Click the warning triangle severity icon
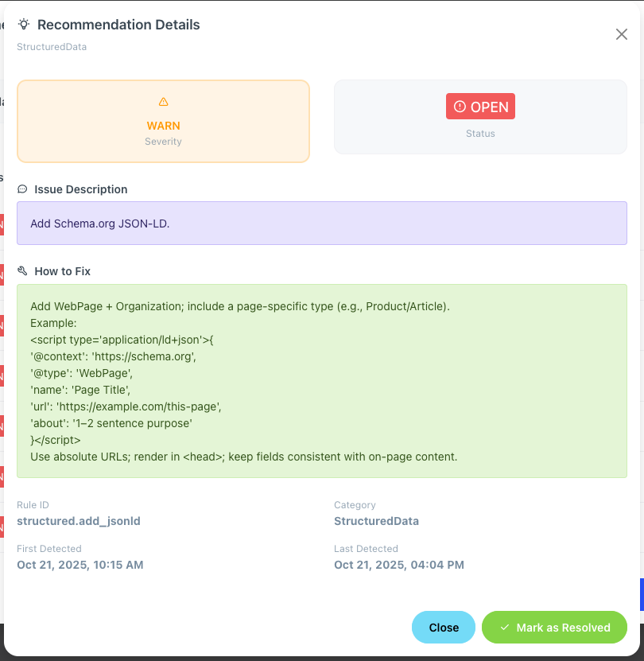This screenshot has width=644, height=661. pos(164,102)
